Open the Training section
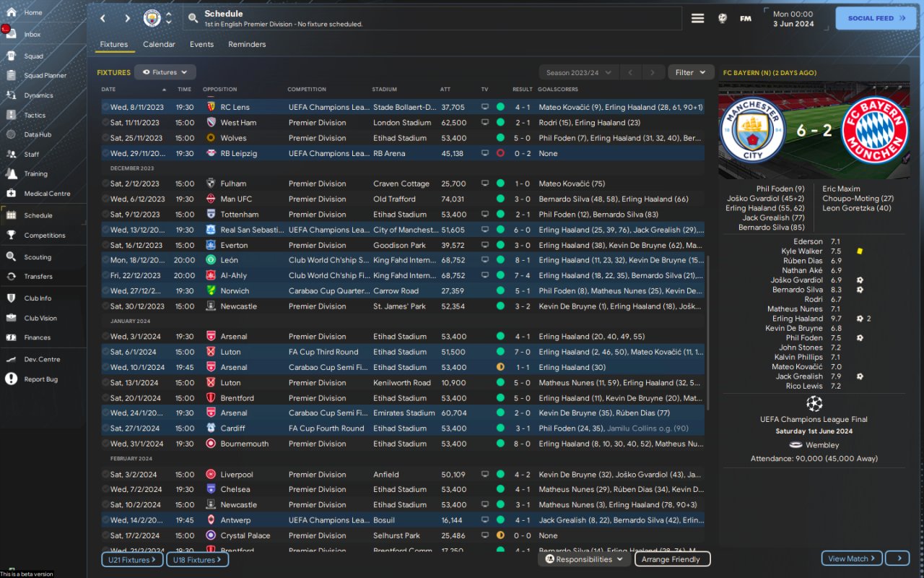 pos(35,173)
